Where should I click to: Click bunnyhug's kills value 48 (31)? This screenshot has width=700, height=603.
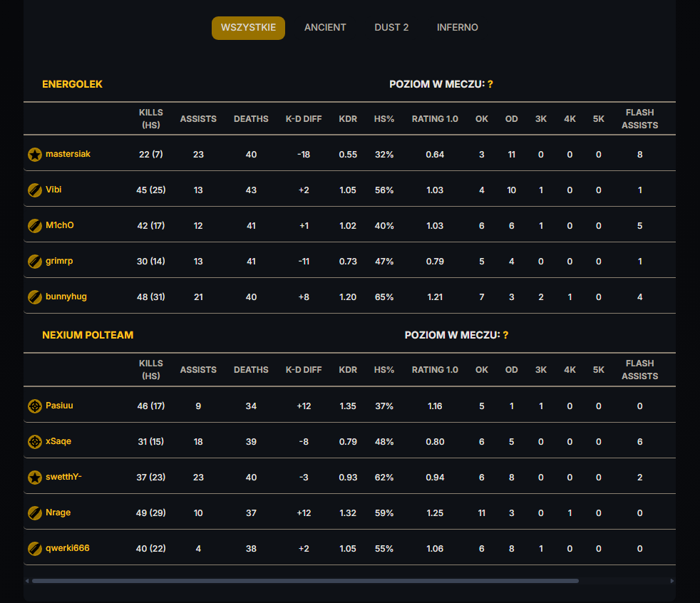(151, 297)
